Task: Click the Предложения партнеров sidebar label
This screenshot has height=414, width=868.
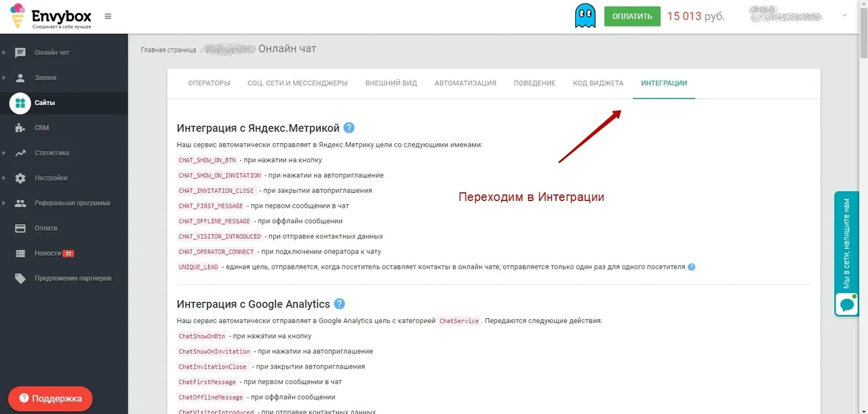Action: (73, 279)
